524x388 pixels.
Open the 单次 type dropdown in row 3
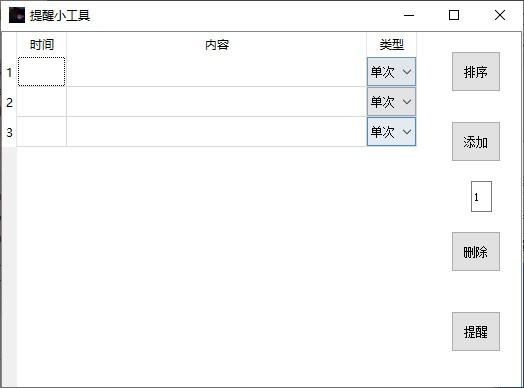391,131
